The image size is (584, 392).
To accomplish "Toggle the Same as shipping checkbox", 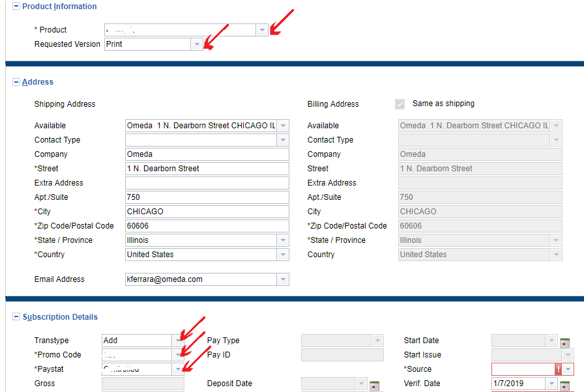I will [400, 104].
